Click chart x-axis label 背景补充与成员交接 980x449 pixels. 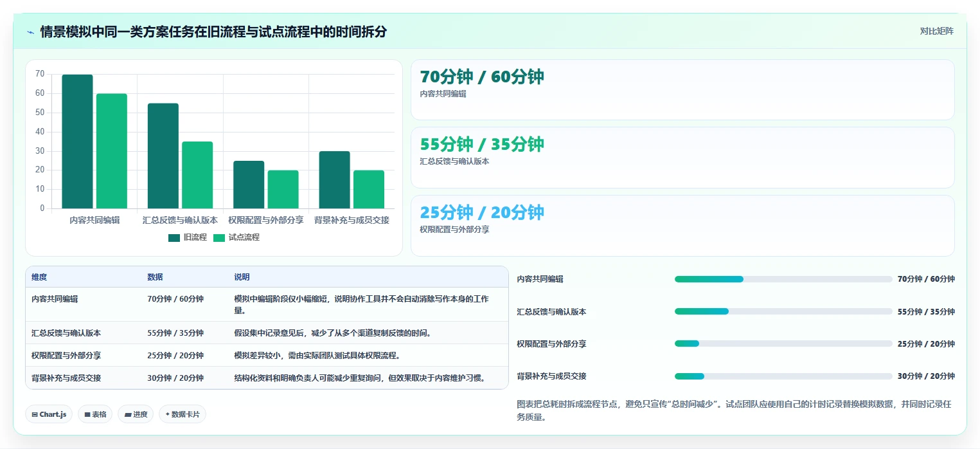tap(352, 220)
